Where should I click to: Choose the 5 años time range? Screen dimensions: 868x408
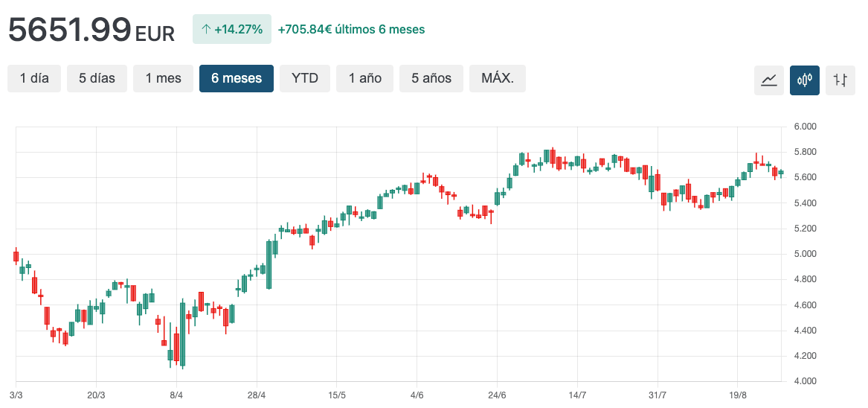(x=431, y=78)
